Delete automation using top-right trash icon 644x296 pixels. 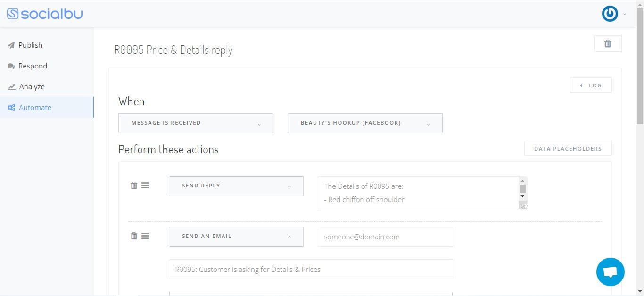pos(608,43)
